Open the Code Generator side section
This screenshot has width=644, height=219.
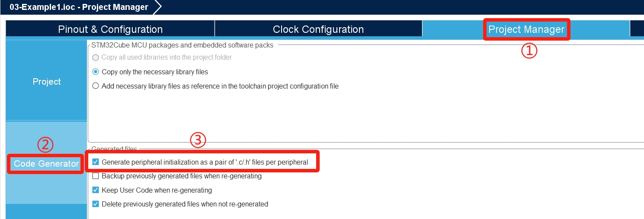pyautogui.click(x=47, y=164)
